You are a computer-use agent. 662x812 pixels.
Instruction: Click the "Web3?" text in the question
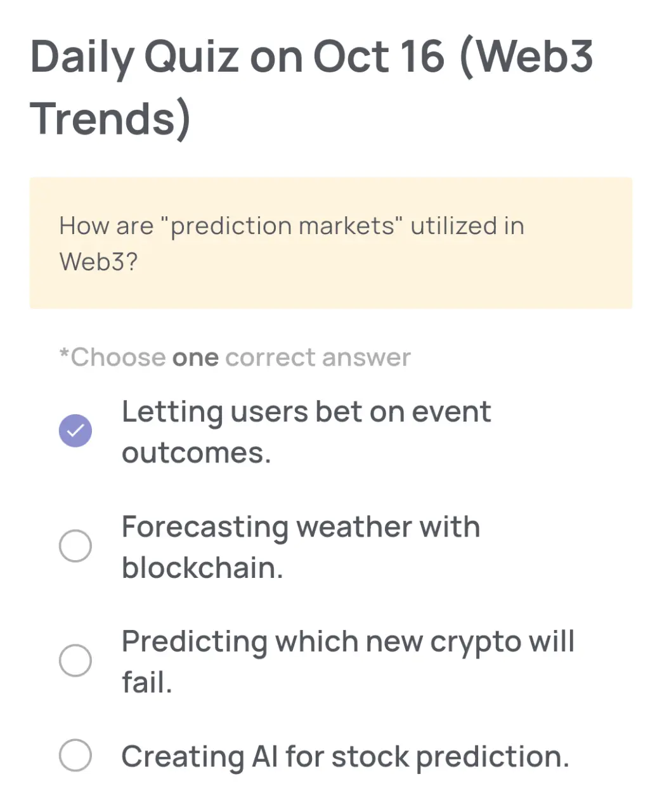[98, 261]
